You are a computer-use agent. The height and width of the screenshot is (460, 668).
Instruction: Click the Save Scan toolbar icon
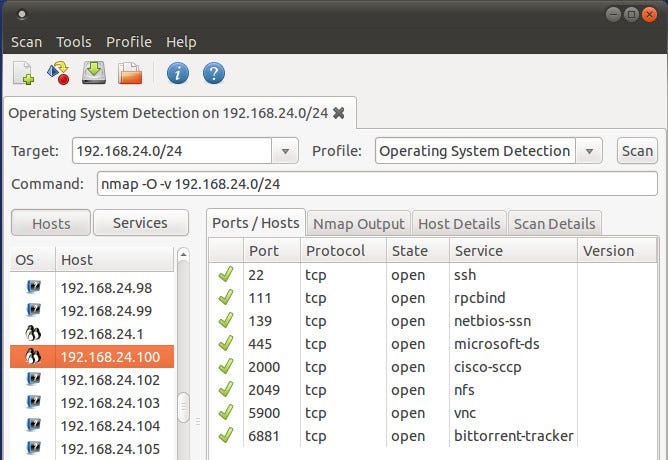pyautogui.click(x=94, y=73)
